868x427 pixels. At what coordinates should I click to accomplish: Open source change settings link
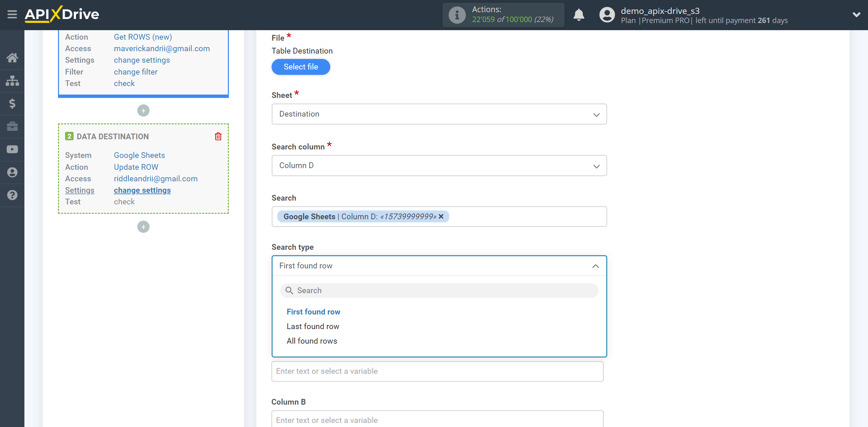coord(142,60)
